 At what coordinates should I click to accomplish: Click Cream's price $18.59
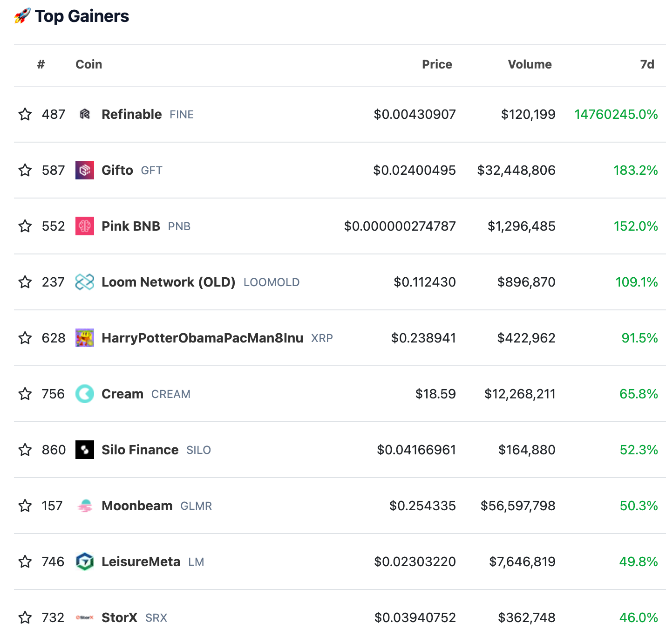pos(435,394)
